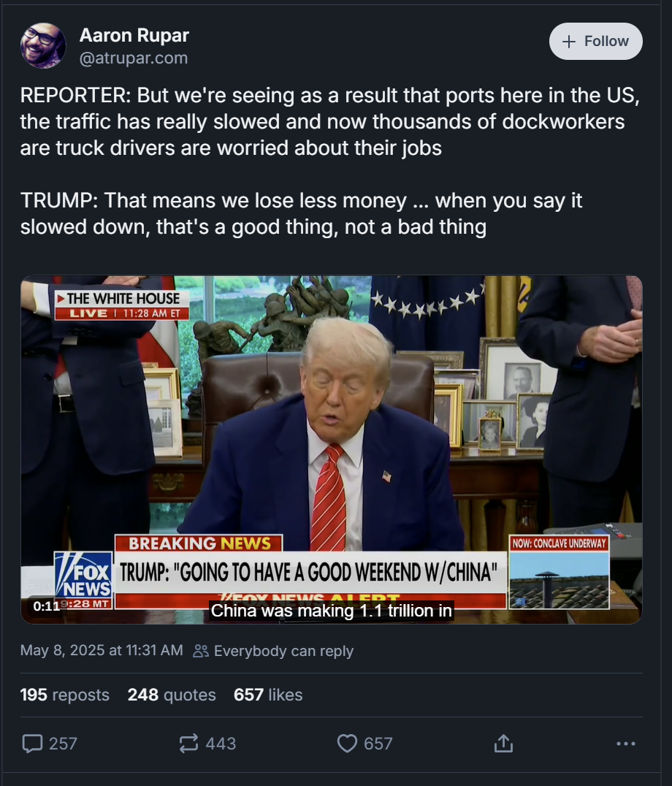Click the Everybody can reply people icon
Screen dimensions: 672x786
(x=201, y=651)
